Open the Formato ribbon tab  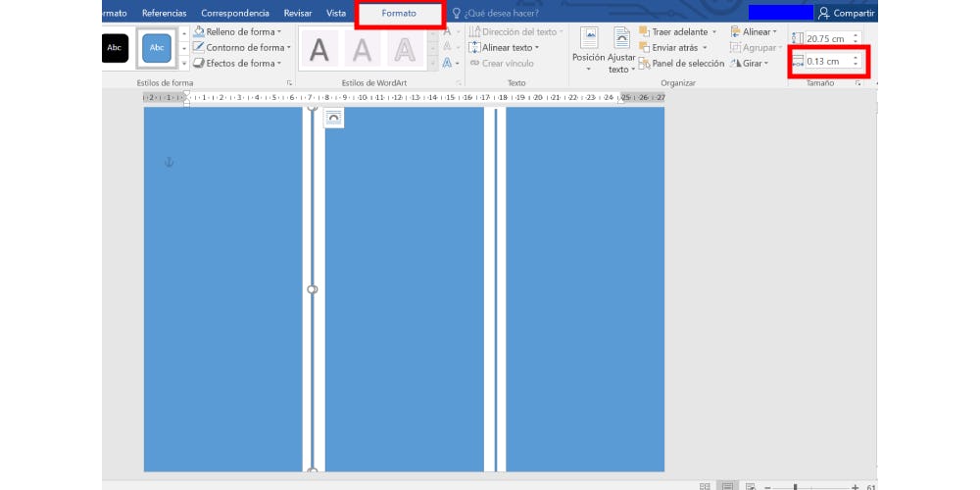coord(399,13)
